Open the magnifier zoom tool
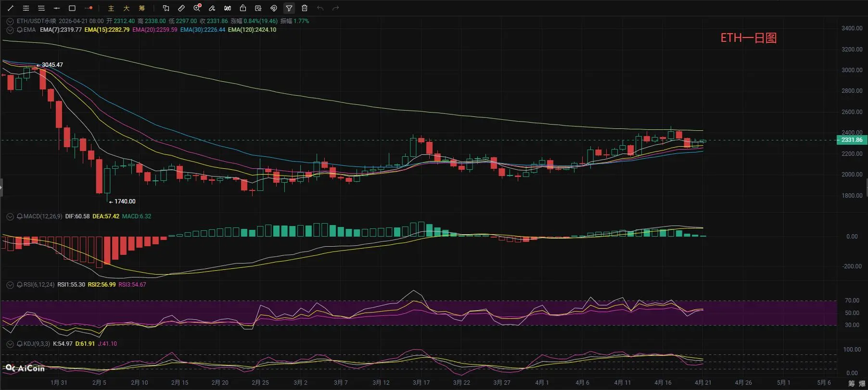The image size is (868, 390). tap(197, 8)
